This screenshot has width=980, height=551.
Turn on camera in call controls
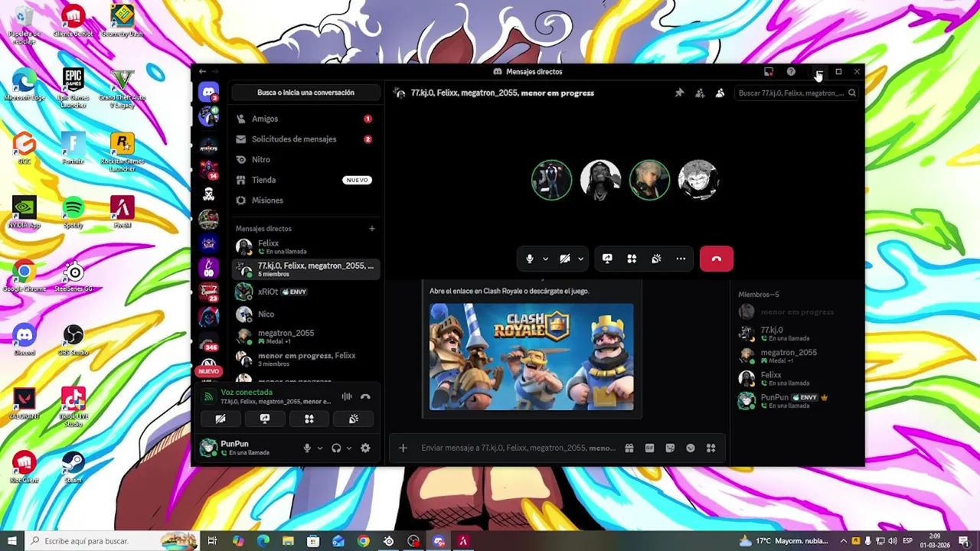tap(564, 259)
